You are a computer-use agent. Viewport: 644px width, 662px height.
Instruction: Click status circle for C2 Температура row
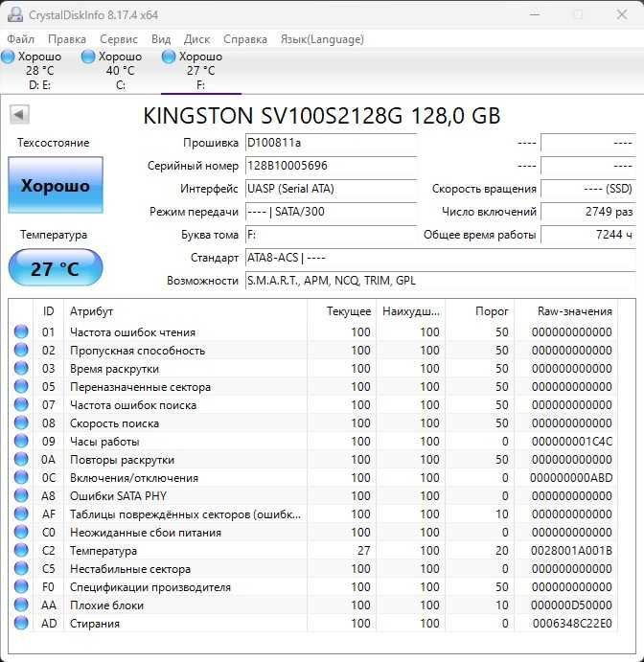click(21, 550)
